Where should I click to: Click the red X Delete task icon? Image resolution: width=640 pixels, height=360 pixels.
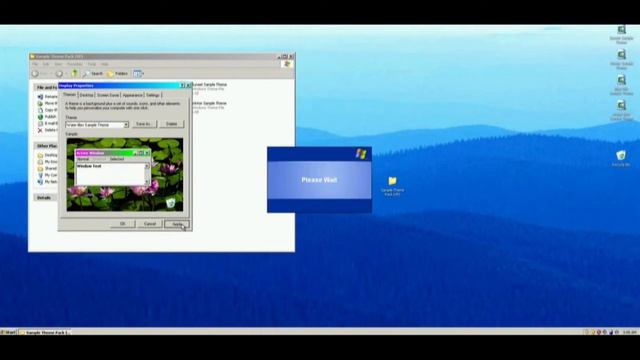(40, 130)
